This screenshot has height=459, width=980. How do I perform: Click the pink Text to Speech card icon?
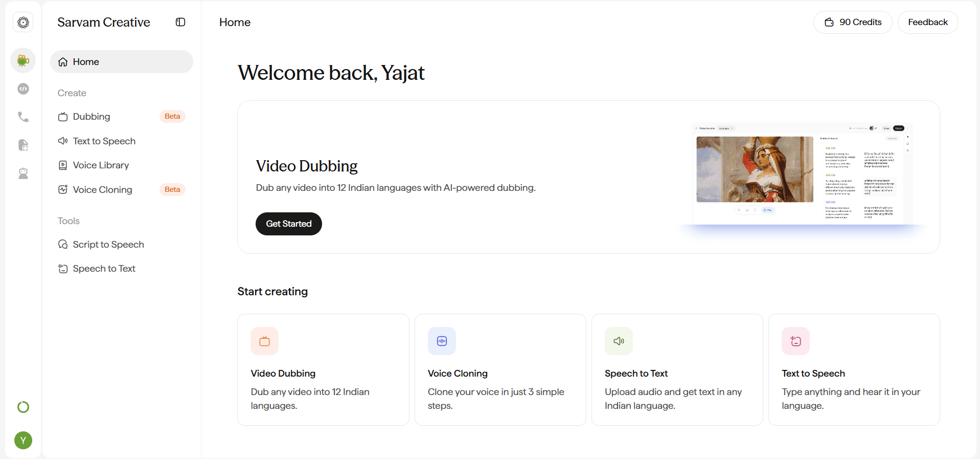pyautogui.click(x=795, y=341)
